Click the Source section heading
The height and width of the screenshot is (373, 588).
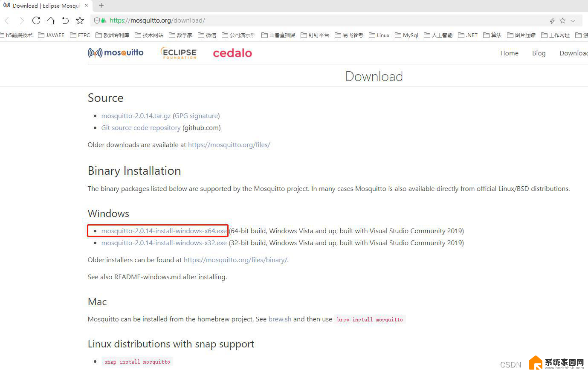coord(106,98)
